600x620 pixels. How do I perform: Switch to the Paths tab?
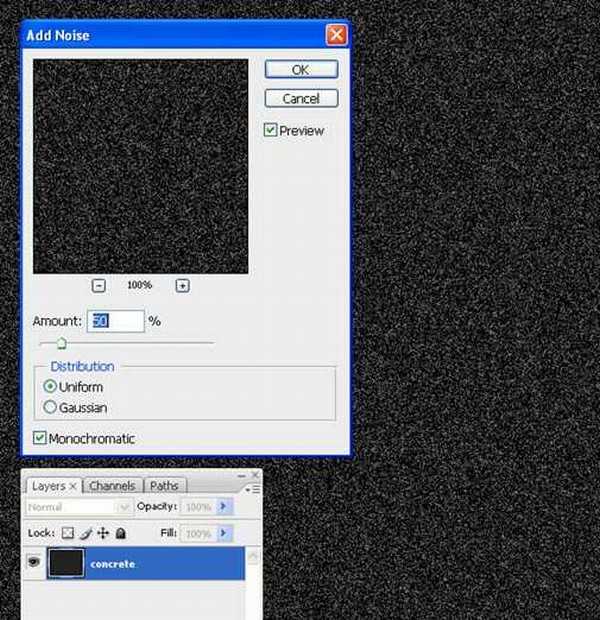[164, 486]
